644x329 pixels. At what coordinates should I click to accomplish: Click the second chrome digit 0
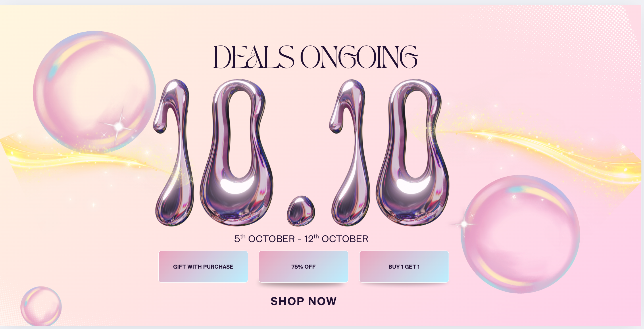413,152
